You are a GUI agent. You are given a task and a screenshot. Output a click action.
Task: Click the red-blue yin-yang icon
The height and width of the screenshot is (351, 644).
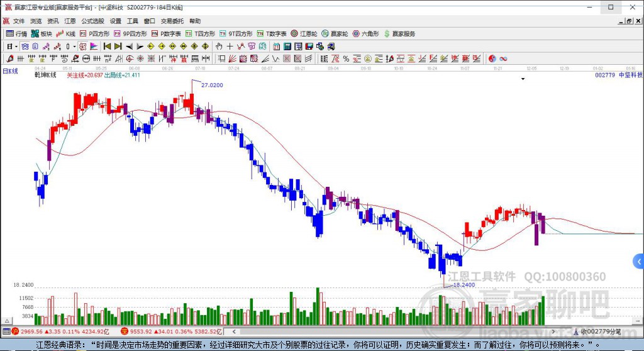[492, 58]
